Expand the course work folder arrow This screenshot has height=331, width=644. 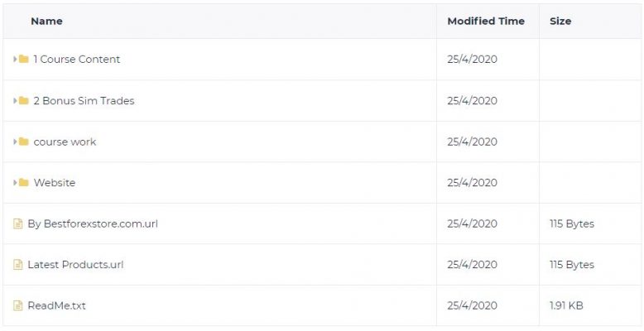click(x=15, y=142)
